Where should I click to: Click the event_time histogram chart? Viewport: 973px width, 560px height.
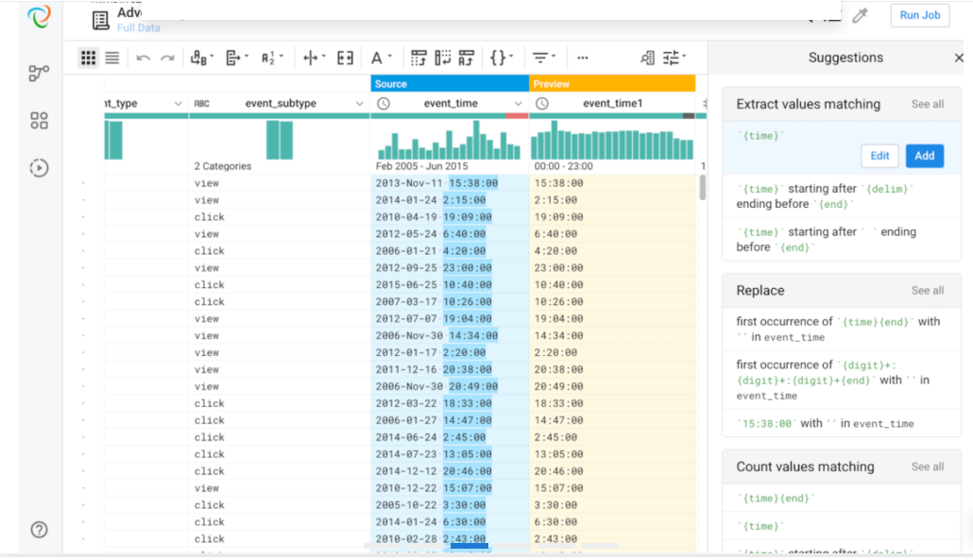click(x=450, y=144)
